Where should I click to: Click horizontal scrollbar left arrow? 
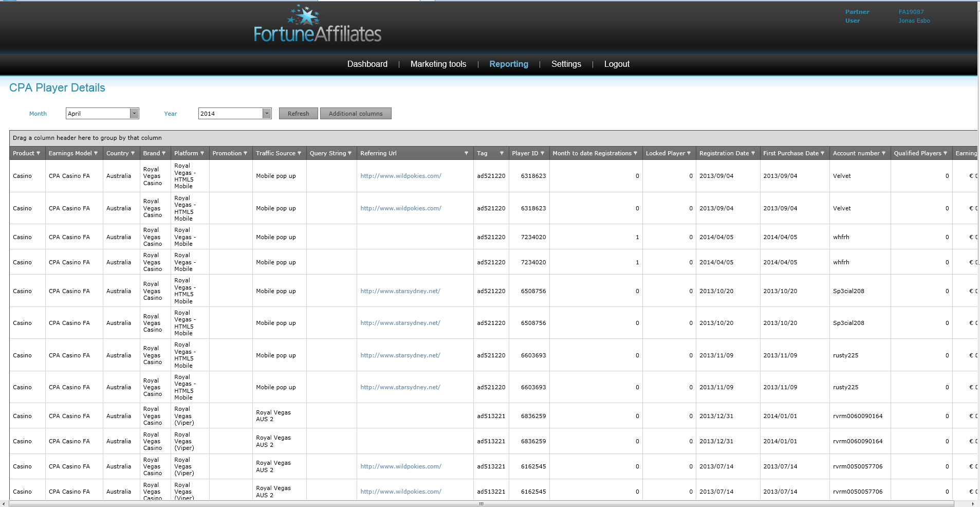click(x=4, y=504)
